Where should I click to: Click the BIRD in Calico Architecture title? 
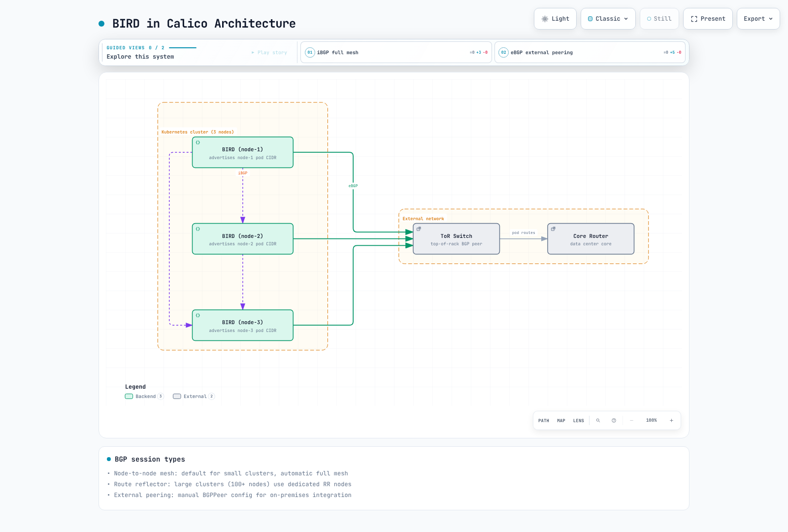pos(204,24)
